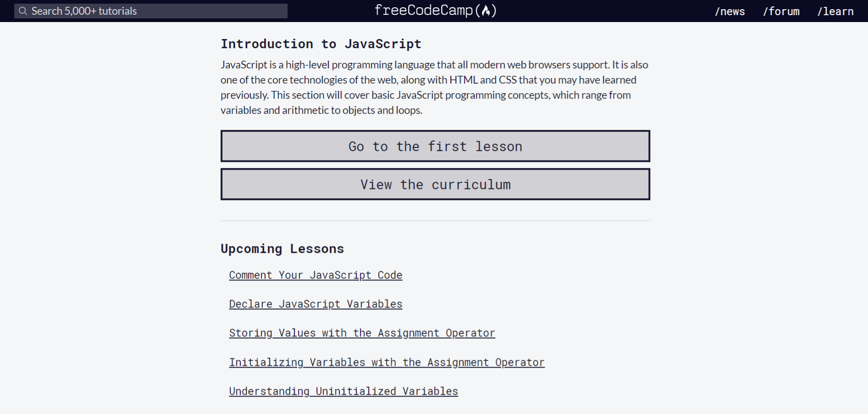Click the word CSS in the paragraph
Image resolution: width=868 pixels, height=414 pixels.
point(508,80)
